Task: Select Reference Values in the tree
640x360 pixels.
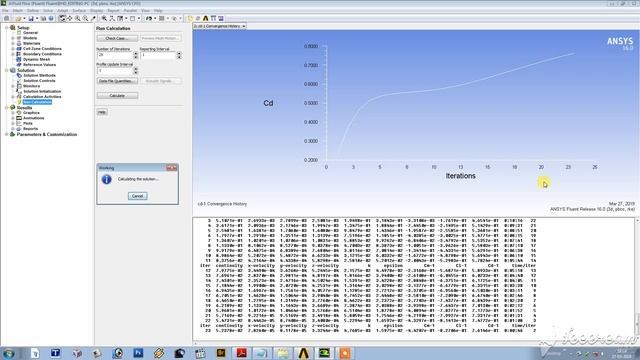Action: point(39,64)
